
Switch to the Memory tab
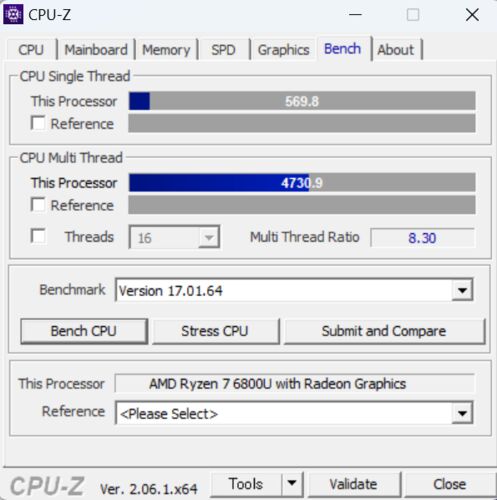166,50
